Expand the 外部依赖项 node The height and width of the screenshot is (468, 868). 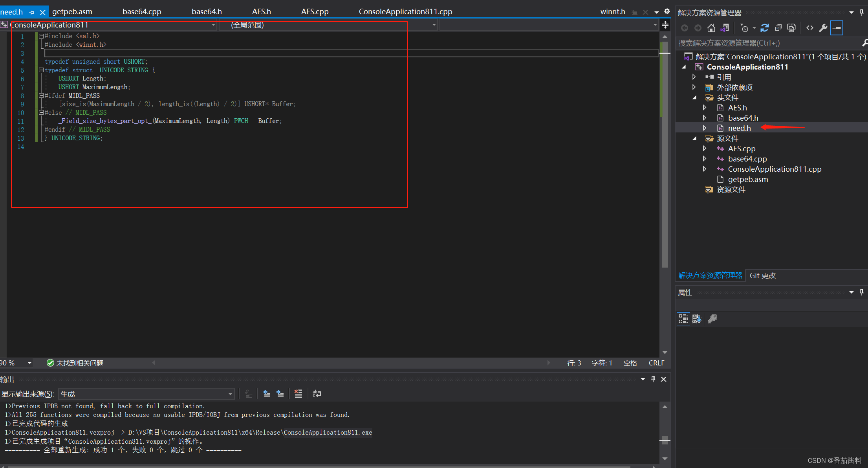click(x=694, y=87)
